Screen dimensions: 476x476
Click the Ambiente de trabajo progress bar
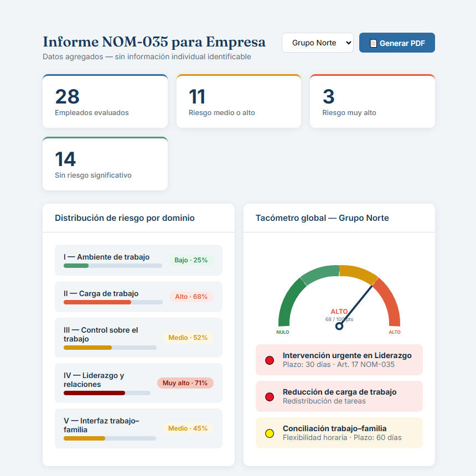pyautogui.click(x=112, y=266)
